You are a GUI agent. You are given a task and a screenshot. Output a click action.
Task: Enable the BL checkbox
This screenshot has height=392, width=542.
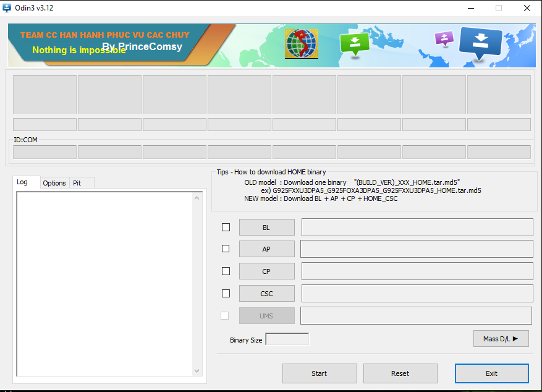coord(226,227)
